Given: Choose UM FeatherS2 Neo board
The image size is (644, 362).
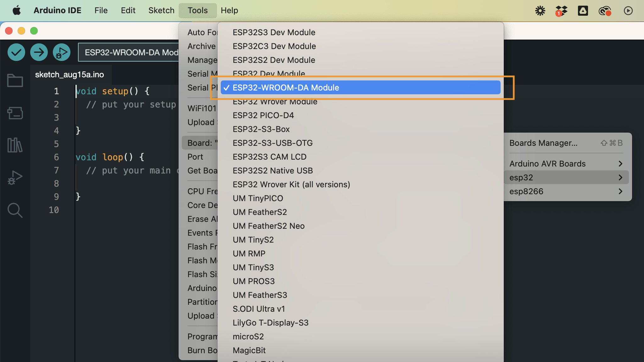Looking at the screenshot, I should tap(360, 226).
